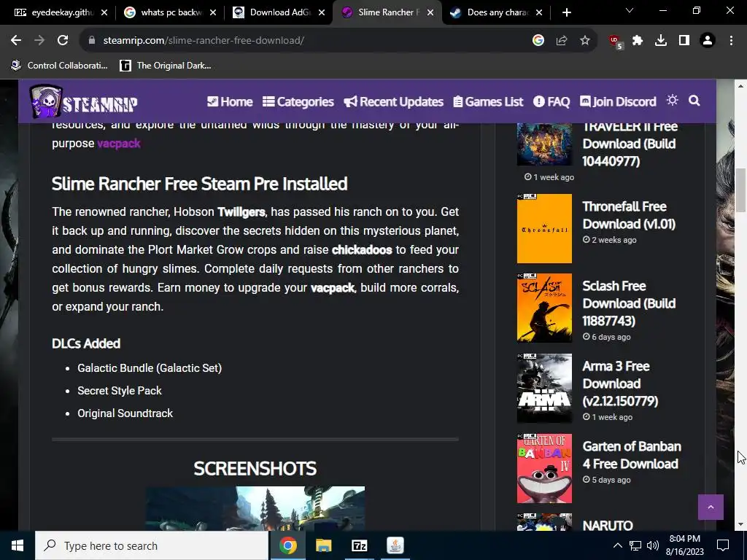The width and height of the screenshot is (747, 560).
Task: Click scrollbar down arrow
Action: (741, 524)
